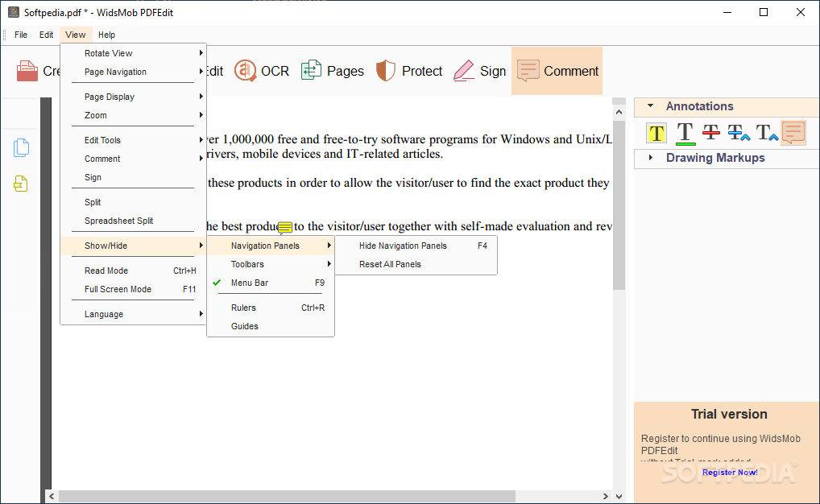The width and height of the screenshot is (820, 504).
Task: Open the Pages tool icon
Action: (x=311, y=70)
